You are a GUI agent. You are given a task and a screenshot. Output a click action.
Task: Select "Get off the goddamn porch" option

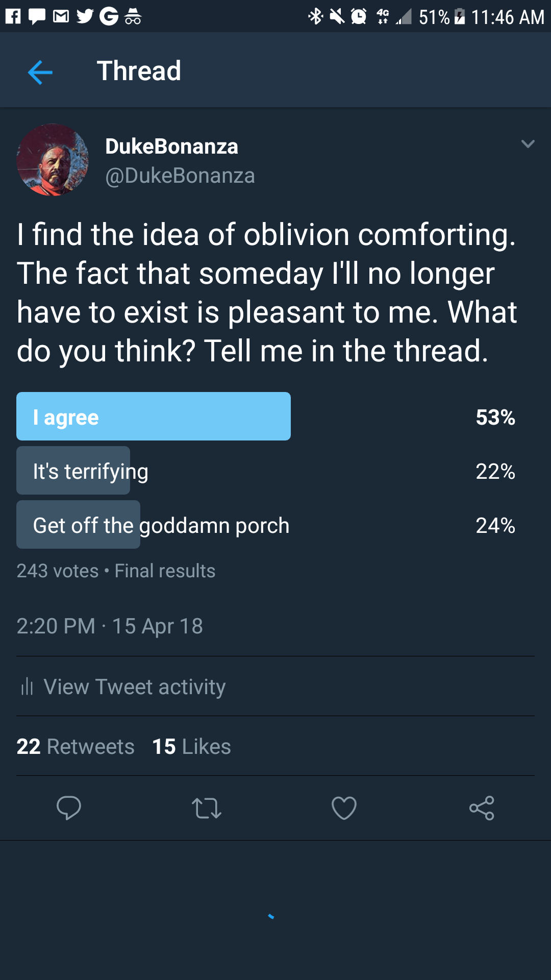tap(161, 525)
